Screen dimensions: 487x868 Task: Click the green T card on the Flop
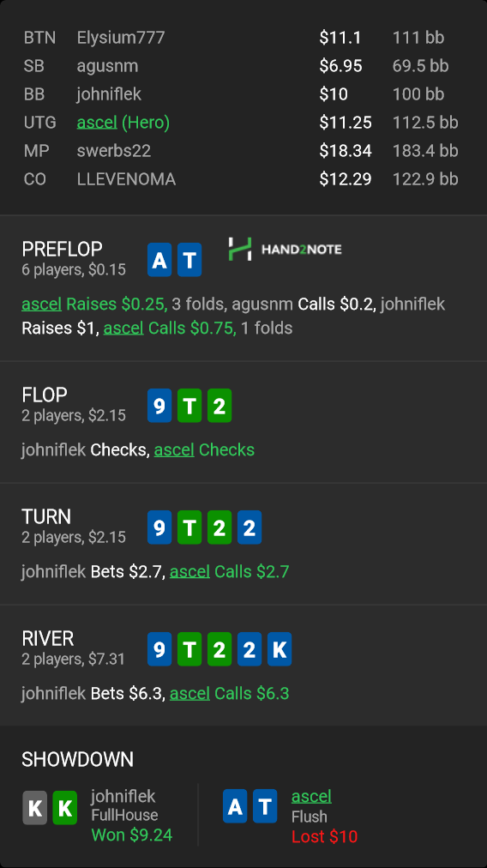[x=189, y=406]
